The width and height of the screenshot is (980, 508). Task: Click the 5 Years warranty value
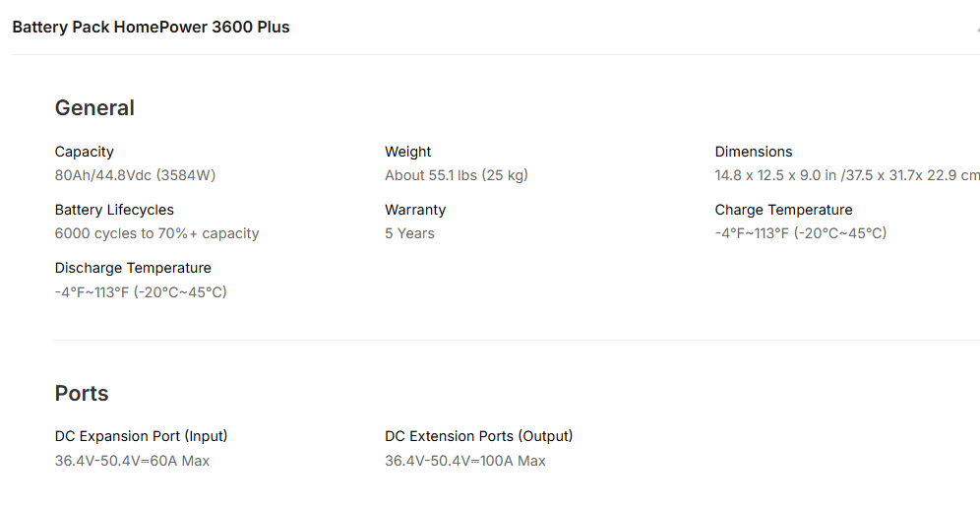409,233
